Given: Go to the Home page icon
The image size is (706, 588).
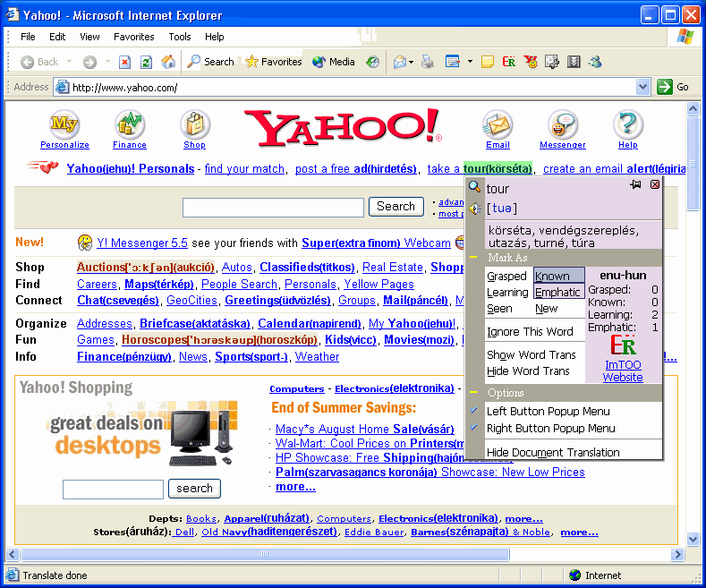Looking at the screenshot, I should [168, 62].
